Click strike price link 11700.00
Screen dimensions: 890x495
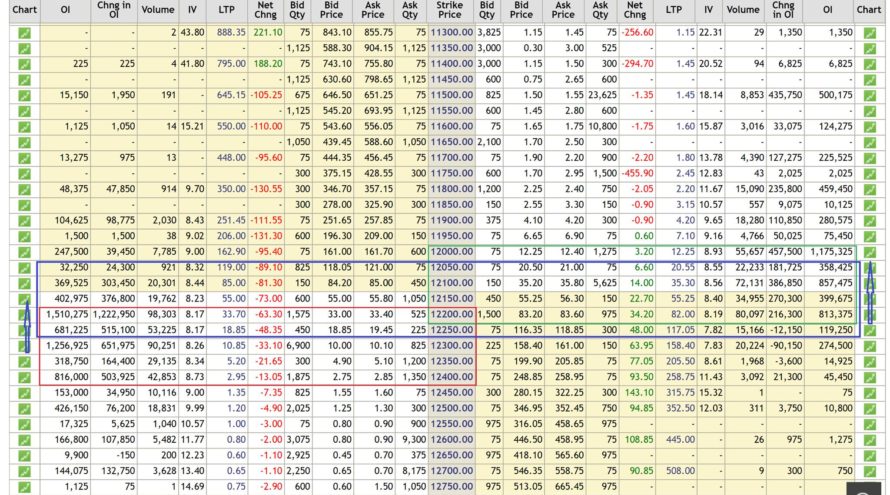coord(451,157)
